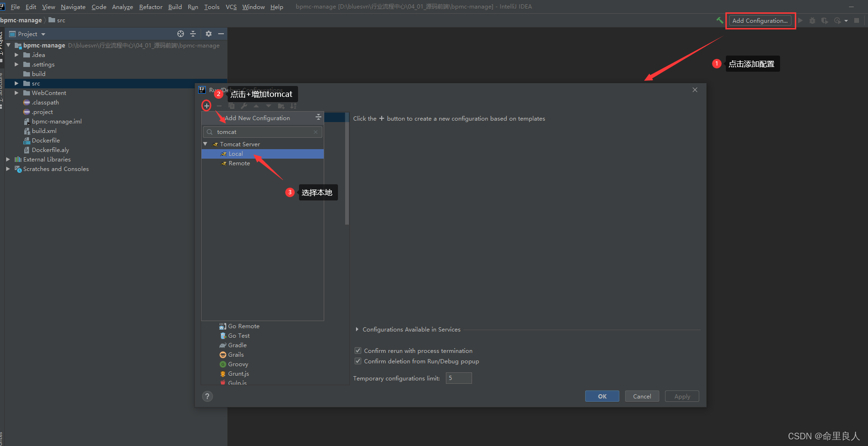Click the help question mark button
The height and width of the screenshot is (446, 868).
point(207,396)
